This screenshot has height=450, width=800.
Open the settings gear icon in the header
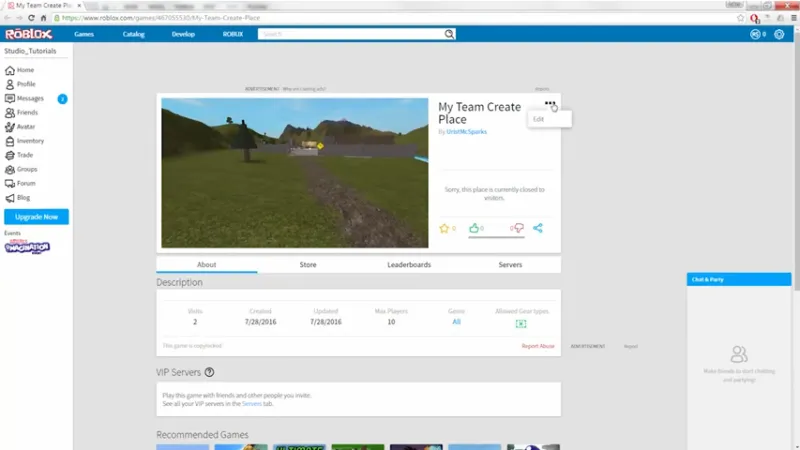click(x=779, y=34)
